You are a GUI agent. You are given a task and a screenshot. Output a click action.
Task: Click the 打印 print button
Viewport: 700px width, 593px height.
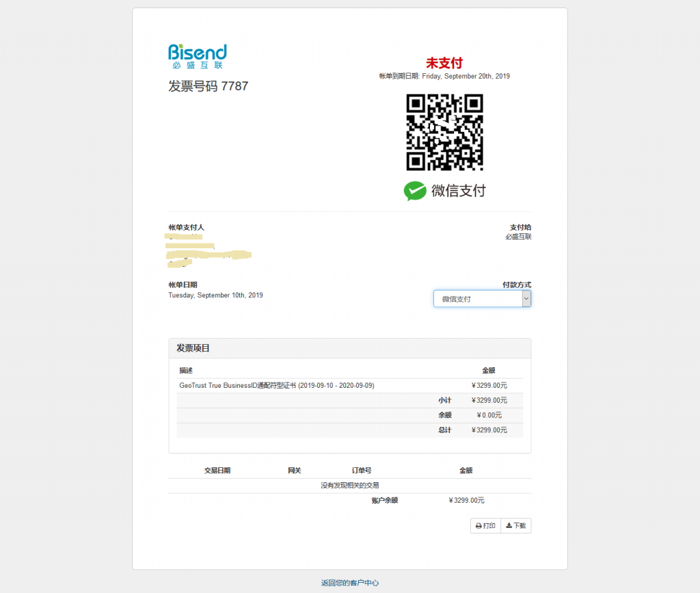(x=485, y=525)
